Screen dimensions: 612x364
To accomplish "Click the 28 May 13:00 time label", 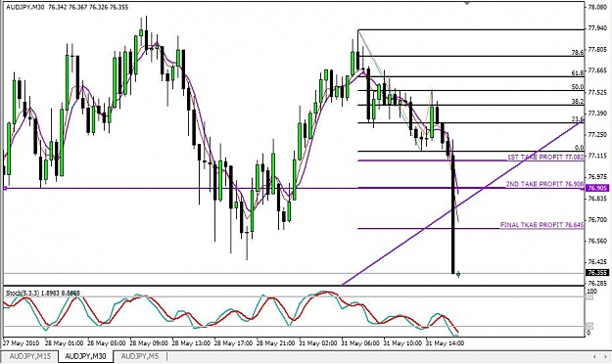I will [191, 343].
